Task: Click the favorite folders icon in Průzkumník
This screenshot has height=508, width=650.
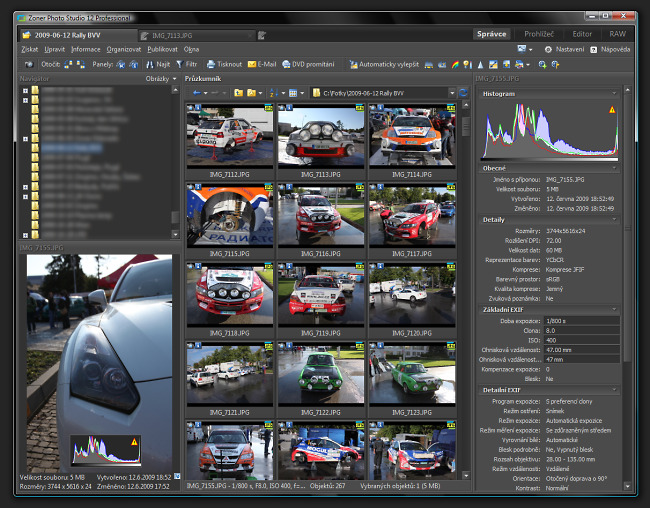Action: click(251, 93)
